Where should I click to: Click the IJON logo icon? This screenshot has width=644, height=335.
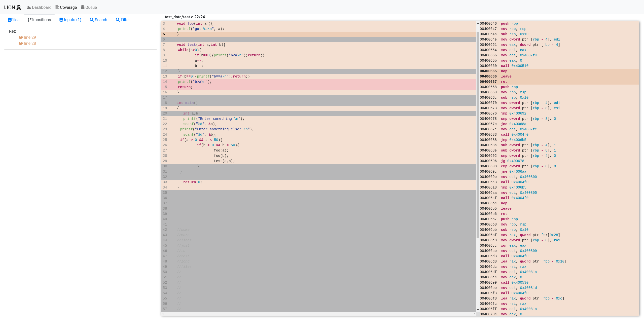click(x=19, y=8)
